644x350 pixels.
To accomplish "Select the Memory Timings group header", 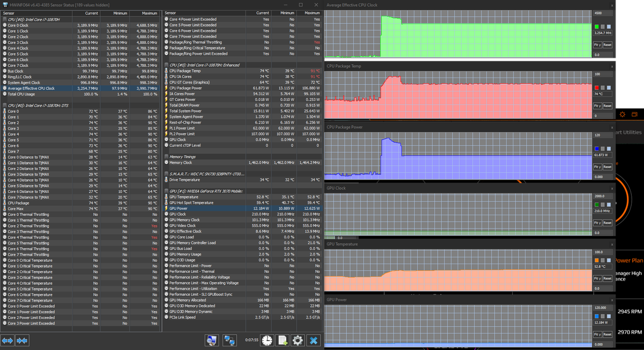I will [183, 157].
